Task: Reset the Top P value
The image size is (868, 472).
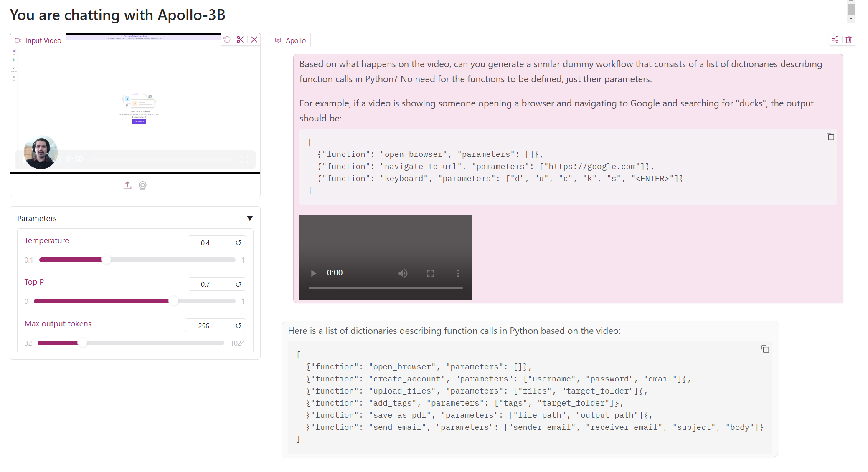Action: point(238,284)
